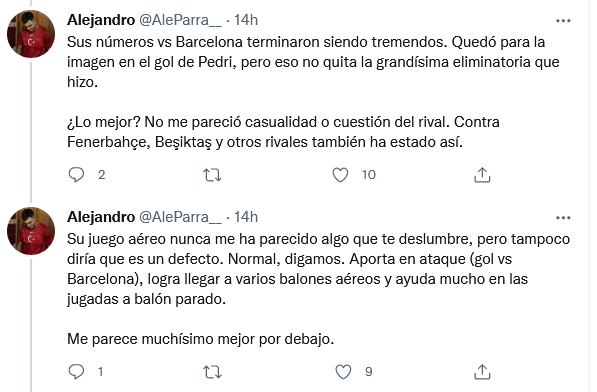
Task: Like the second tweet with 9 likes
Action: point(343,372)
